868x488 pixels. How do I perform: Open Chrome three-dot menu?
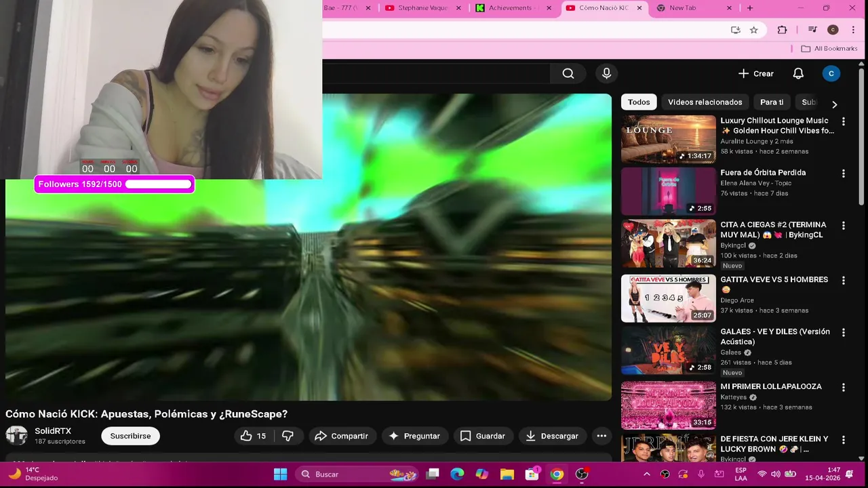click(x=853, y=30)
